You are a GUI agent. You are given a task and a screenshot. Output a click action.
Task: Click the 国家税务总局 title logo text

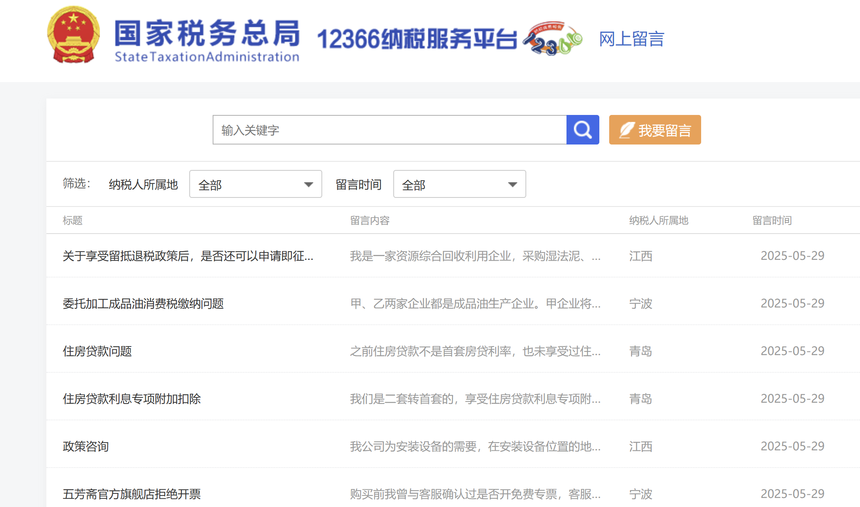207,40
